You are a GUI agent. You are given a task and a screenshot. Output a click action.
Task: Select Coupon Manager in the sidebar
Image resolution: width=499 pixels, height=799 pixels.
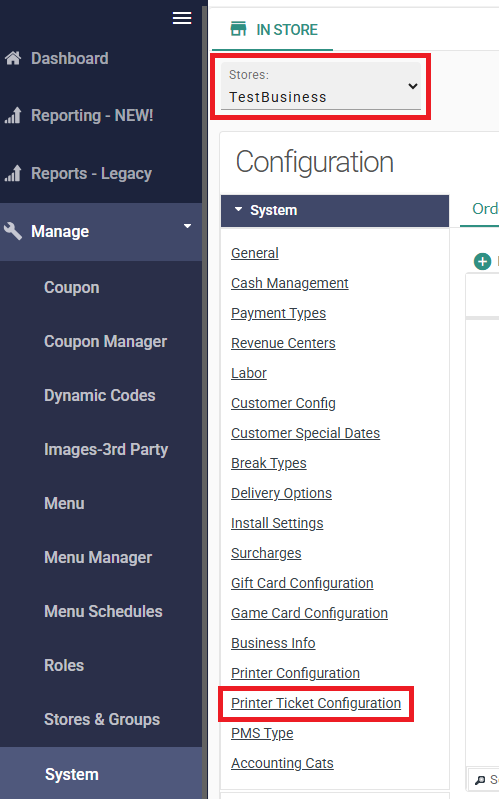pos(106,341)
